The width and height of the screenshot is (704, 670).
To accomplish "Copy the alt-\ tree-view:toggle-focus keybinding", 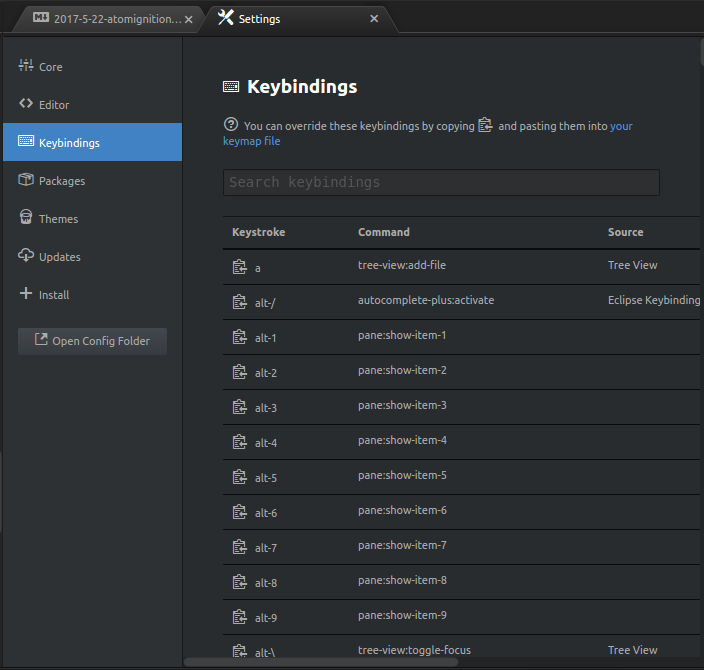I will [239, 652].
